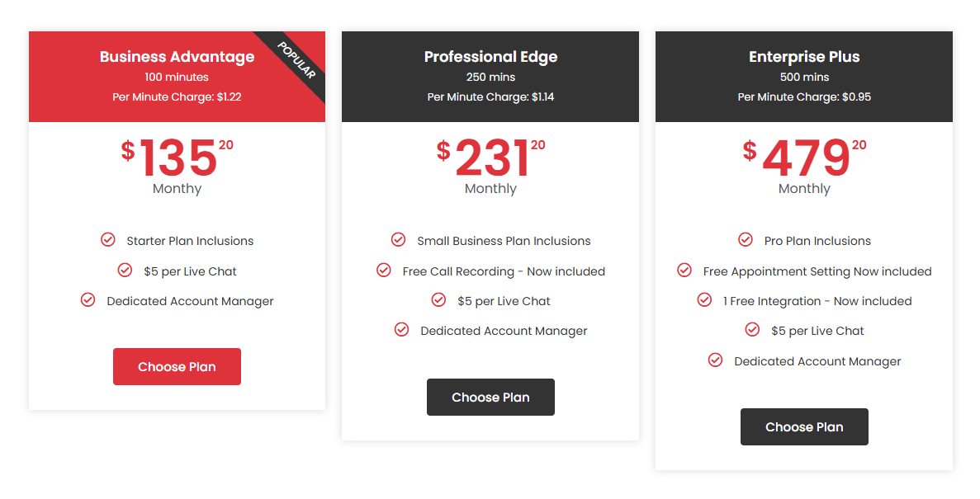Click checkmark icon beside Starter Plan Inclusions
Viewport: 980px width, 499px height.
point(108,240)
